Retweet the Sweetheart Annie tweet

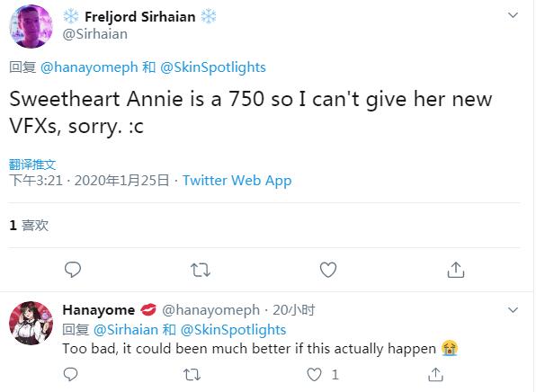201,270
